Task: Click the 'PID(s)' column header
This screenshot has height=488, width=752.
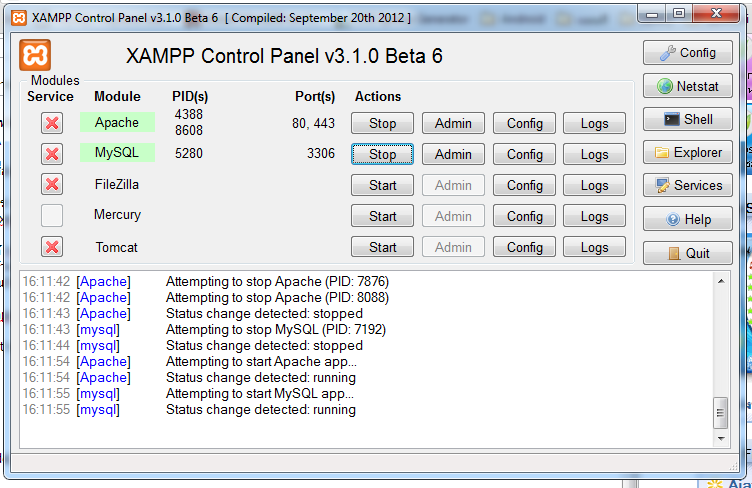Action: tap(190, 97)
